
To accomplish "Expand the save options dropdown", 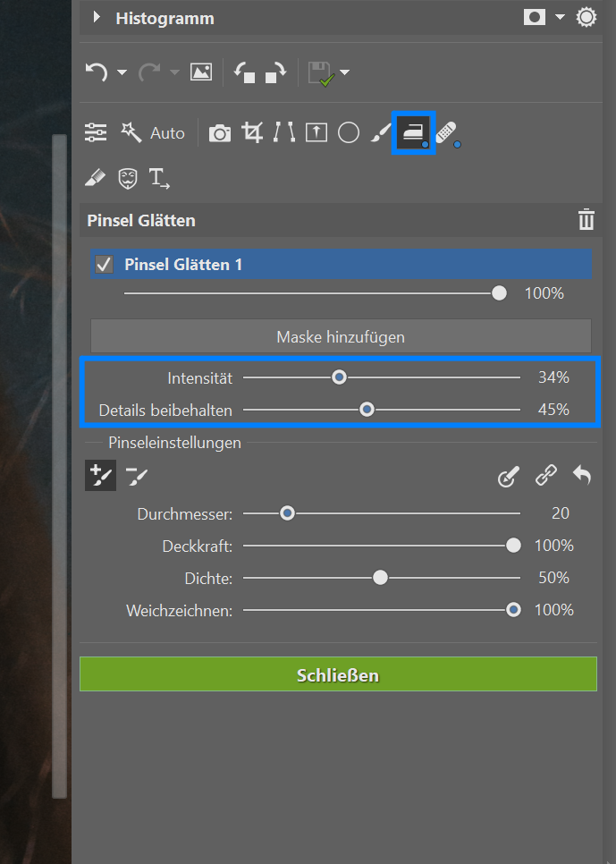I will (x=344, y=72).
